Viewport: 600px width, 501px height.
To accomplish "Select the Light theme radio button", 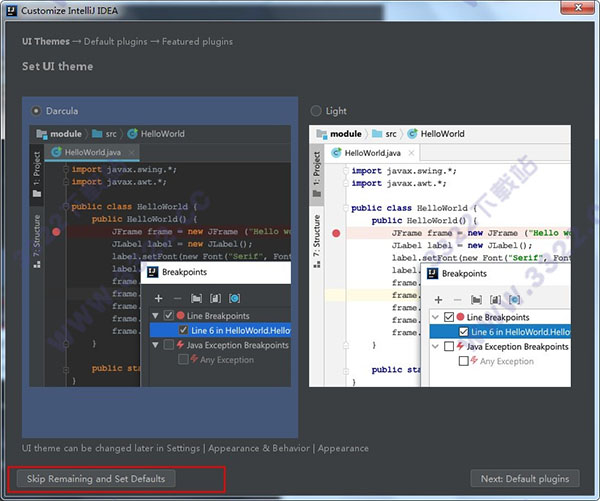I will [x=317, y=111].
